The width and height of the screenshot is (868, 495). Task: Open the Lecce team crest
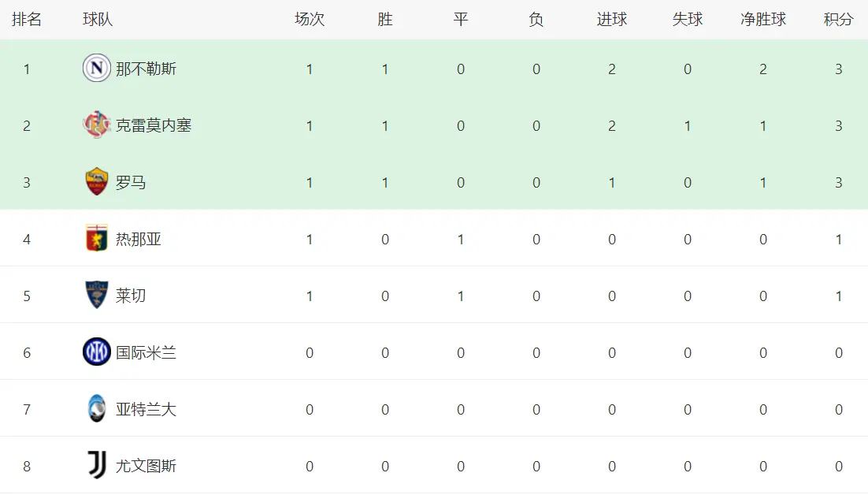97,296
